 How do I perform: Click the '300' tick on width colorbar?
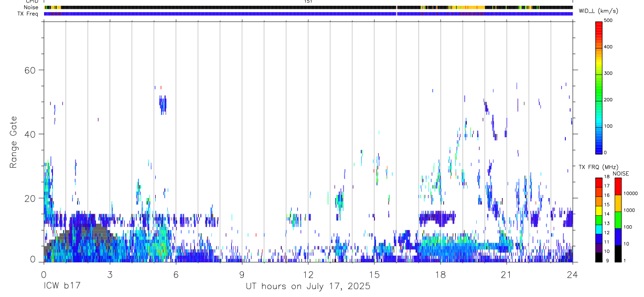(x=608, y=73)
